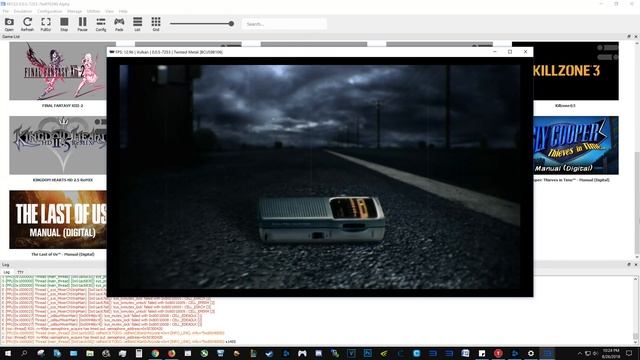Open Firefox from taskbar
This screenshot has width=640, height=360.
171,353
